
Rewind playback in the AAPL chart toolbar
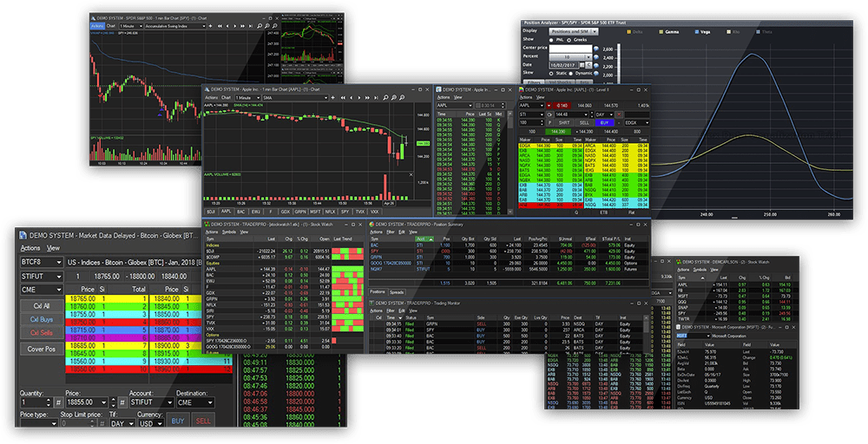[343, 97]
